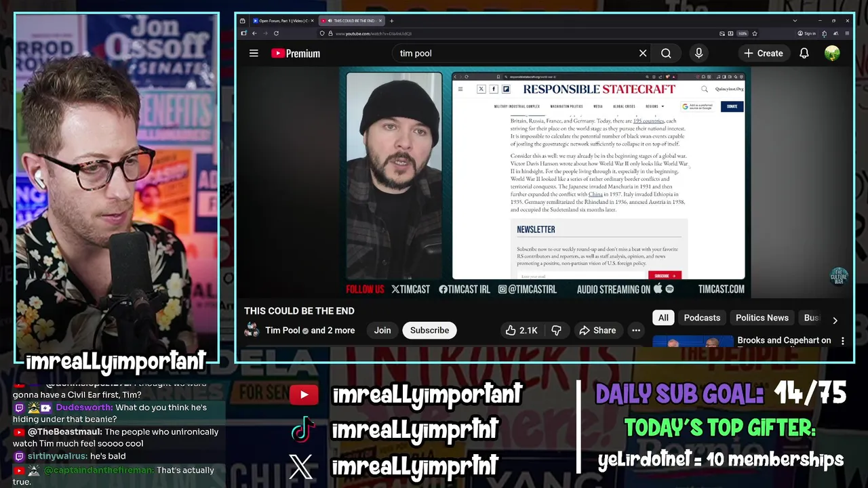This screenshot has height=488, width=868.
Task: Open the Brooks and Capehart video thumbnail
Action: 693,341
